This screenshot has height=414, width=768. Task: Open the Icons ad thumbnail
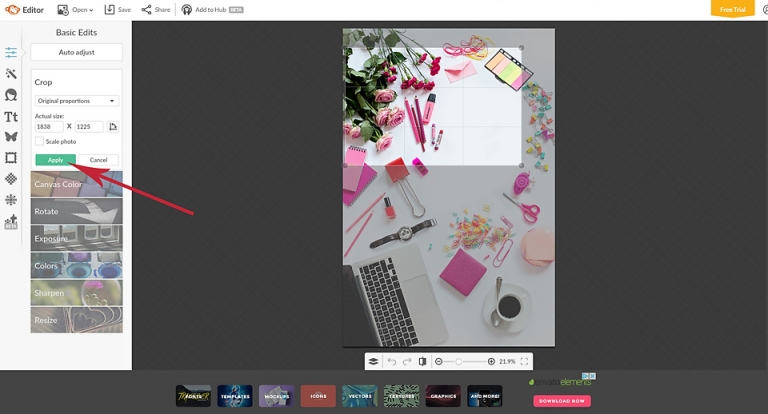pos(318,396)
